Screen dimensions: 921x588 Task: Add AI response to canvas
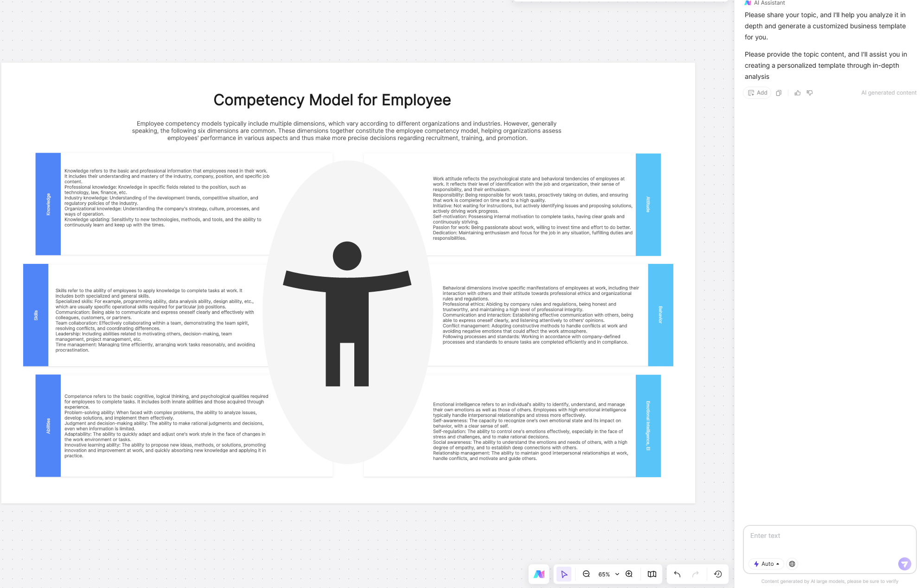(757, 93)
